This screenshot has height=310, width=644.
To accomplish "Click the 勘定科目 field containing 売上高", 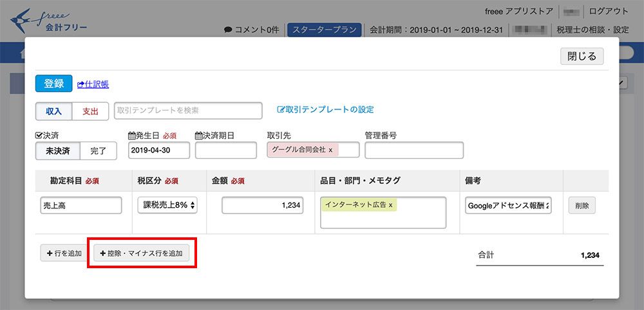I will click(81, 205).
